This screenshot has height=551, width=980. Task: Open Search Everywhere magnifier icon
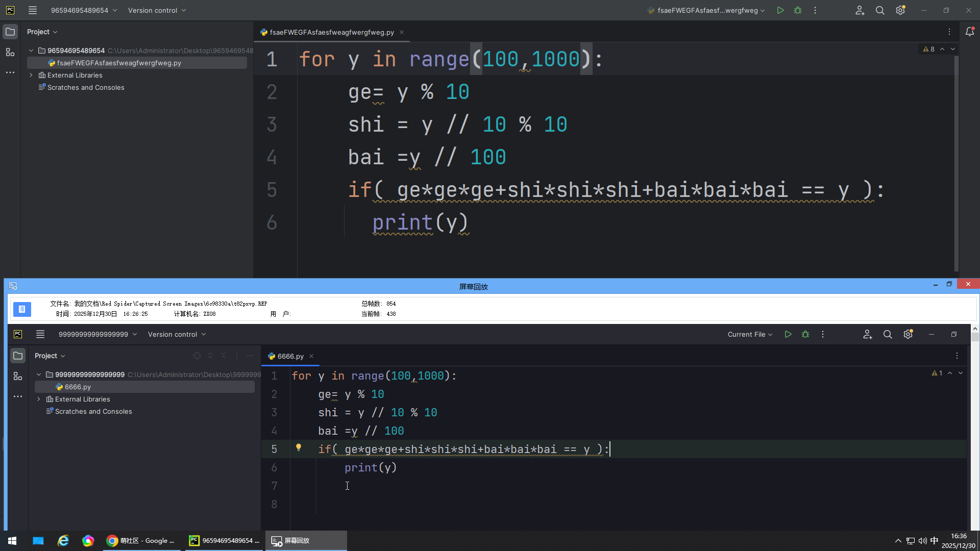click(880, 10)
